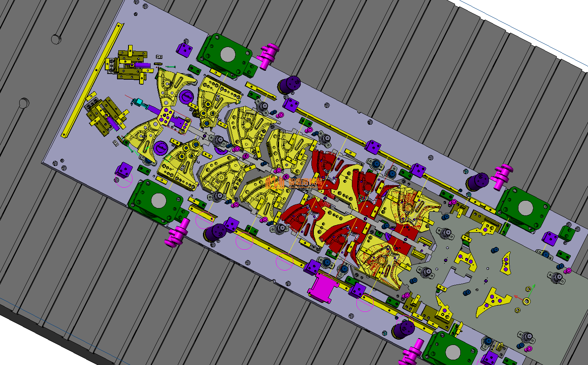Screen dimensions: 588x365
Task: Click the cyan spring holder block
Action: pyautogui.click(x=139, y=102)
